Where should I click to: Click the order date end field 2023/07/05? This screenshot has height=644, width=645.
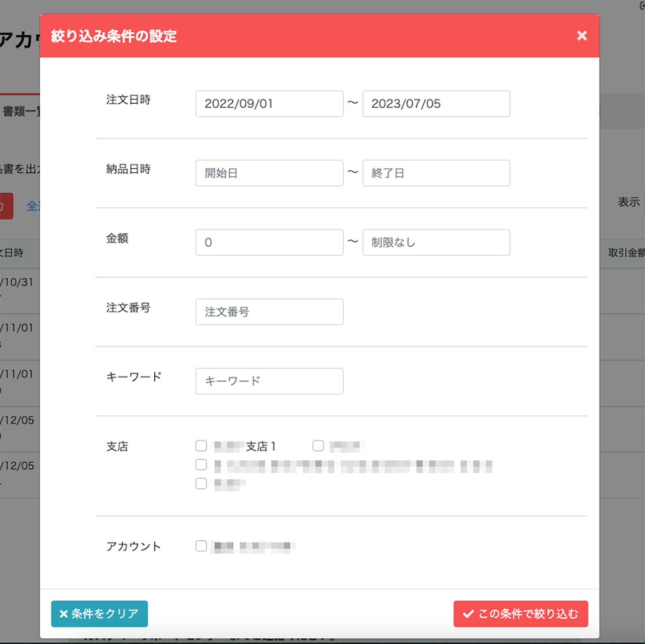(x=436, y=104)
